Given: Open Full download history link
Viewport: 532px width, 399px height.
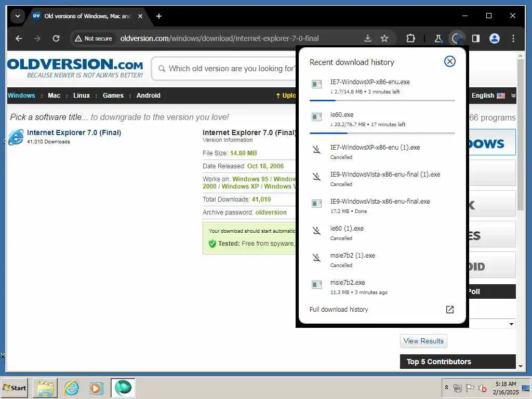Looking at the screenshot, I should coord(339,310).
